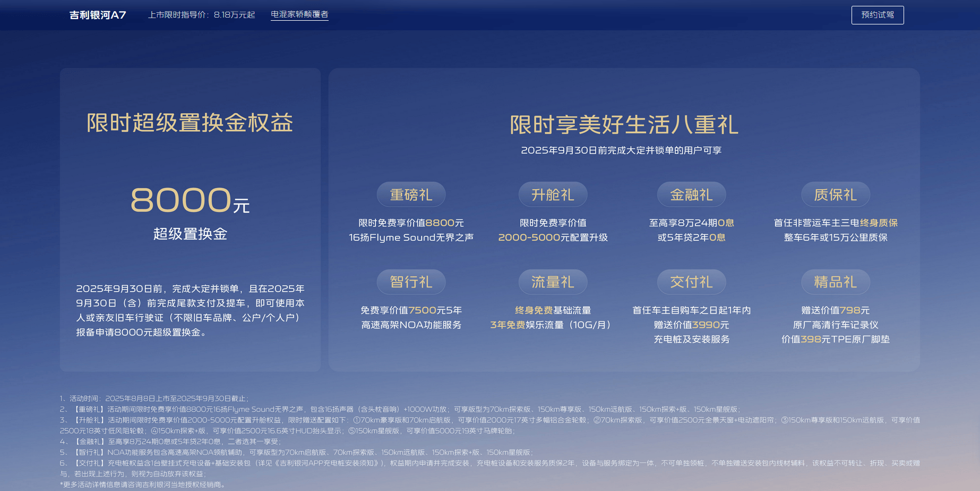The width and height of the screenshot is (980, 491).
Task: Click footnote 6 about 【交付礼】
Action: click(x=489, y=468)
